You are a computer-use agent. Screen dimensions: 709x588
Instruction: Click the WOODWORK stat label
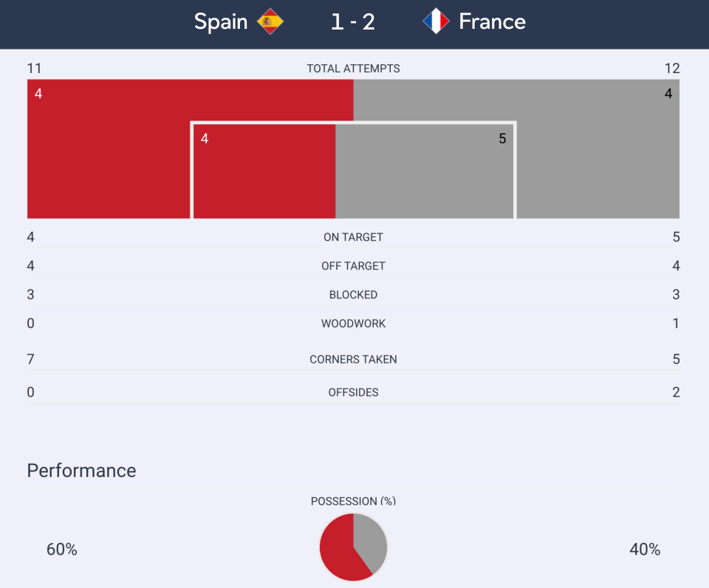[x=353, y=324]
